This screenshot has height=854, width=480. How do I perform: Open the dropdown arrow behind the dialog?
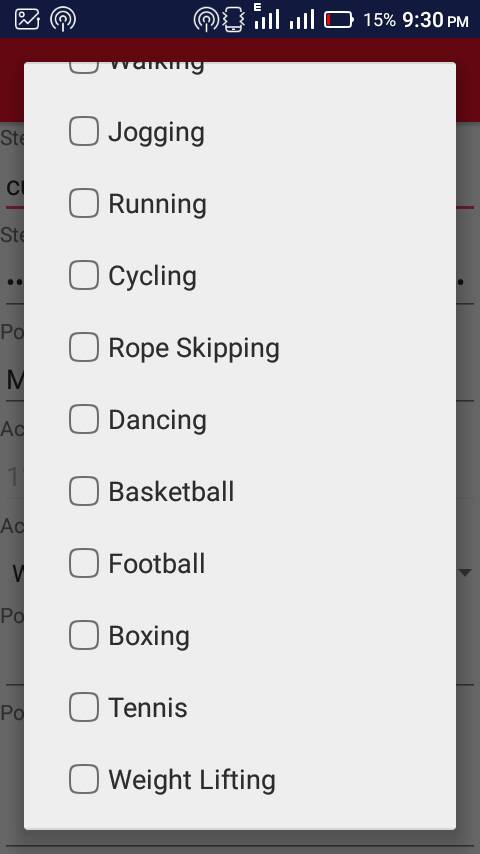(x=465, y=572)
